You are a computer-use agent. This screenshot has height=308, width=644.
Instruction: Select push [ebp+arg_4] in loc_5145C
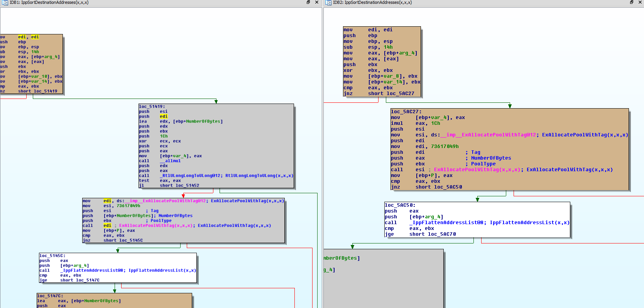point(64,266)
